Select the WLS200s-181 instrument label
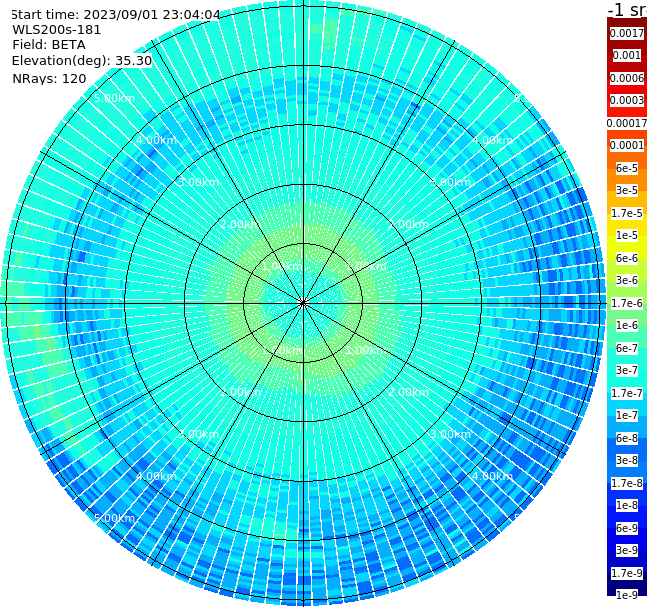 point(57,30)
